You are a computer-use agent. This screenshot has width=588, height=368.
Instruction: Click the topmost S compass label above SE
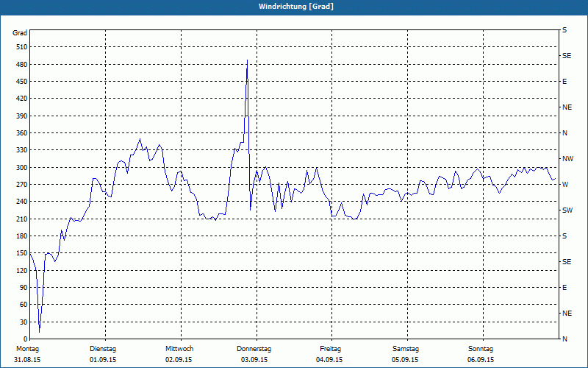click(564, 30)
